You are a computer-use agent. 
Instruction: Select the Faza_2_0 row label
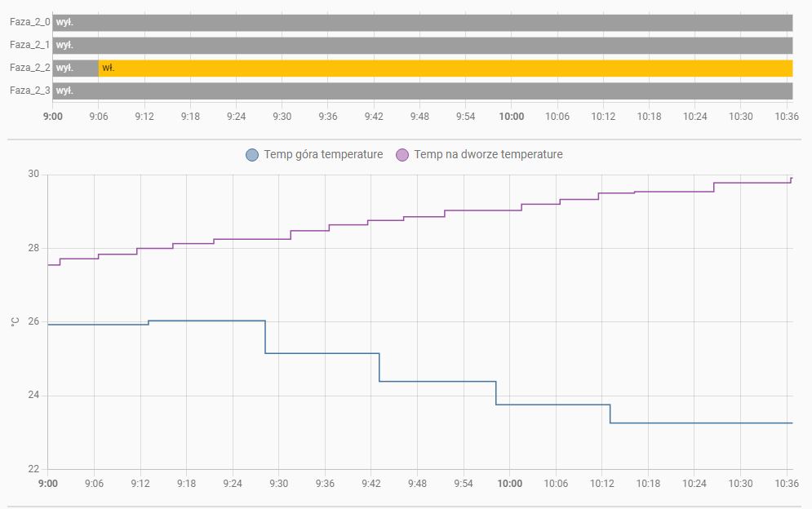[x=29, y=23]
